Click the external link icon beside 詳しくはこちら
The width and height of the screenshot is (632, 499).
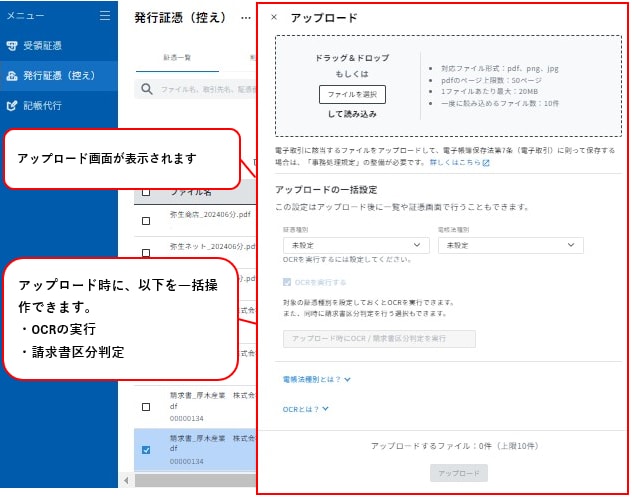pyautogui.click(x=486, y=162)
